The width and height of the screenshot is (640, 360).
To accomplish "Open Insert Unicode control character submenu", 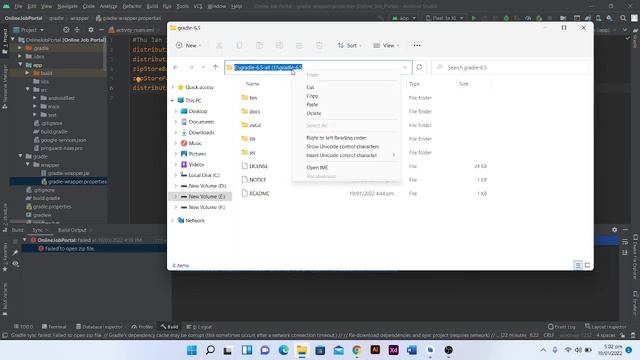I will pos(350,155).
